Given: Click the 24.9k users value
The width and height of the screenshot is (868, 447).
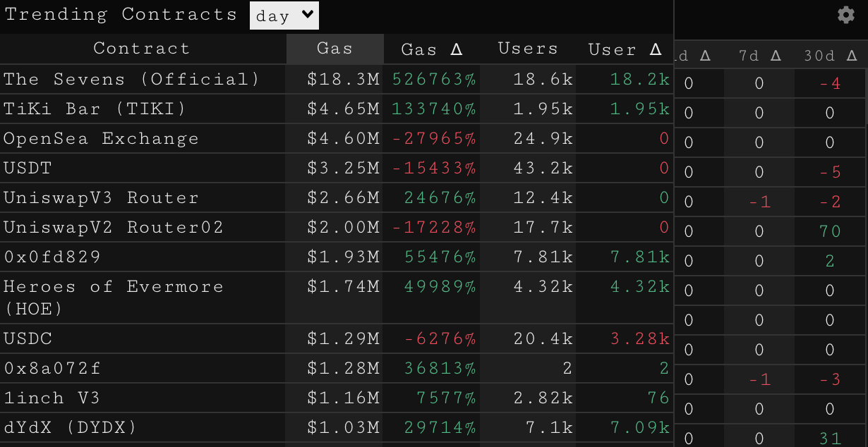Looking at the screenshot, I should click(543, 138).
